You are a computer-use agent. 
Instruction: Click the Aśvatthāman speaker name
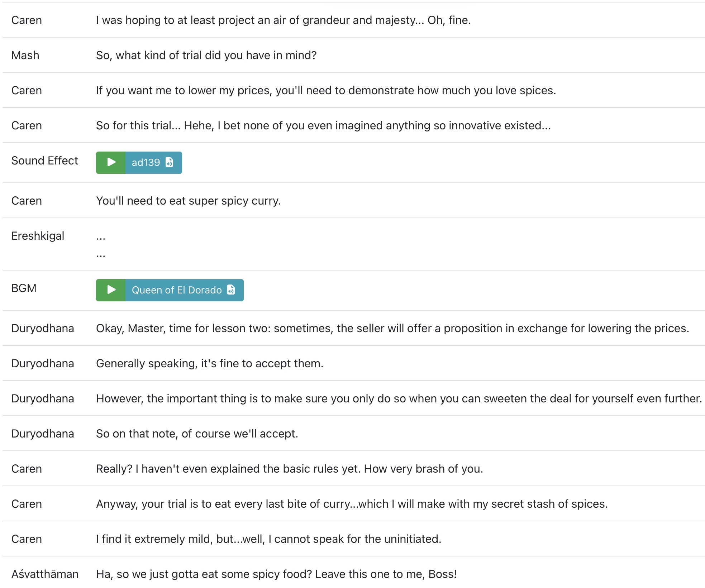point(45,574)
